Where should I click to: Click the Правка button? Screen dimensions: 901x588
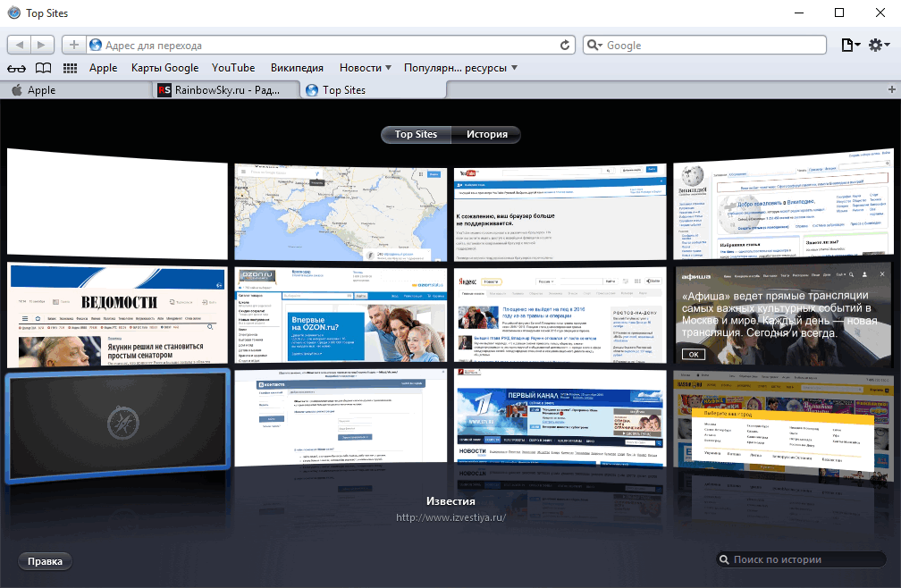tap(45, 561)
